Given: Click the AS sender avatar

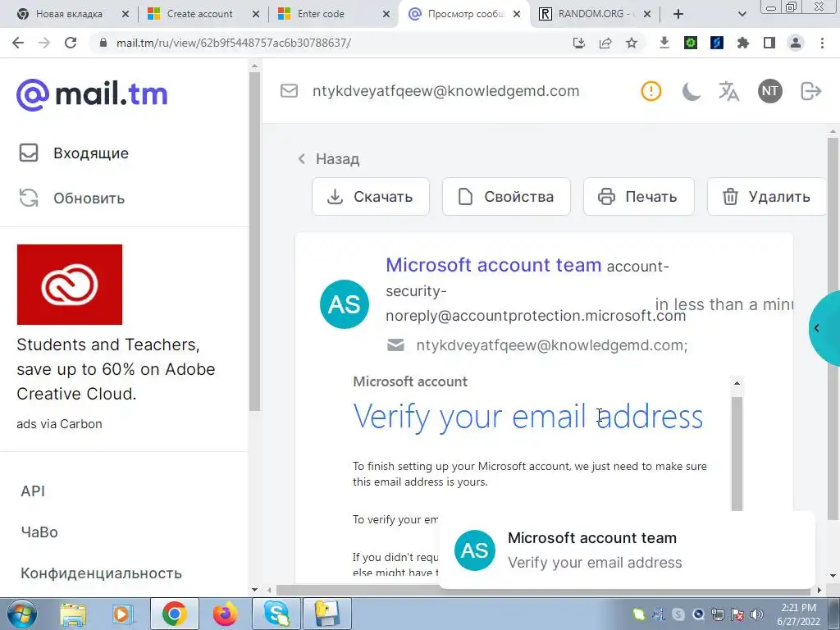Looking at the screenshot, I should coord(345,304).
